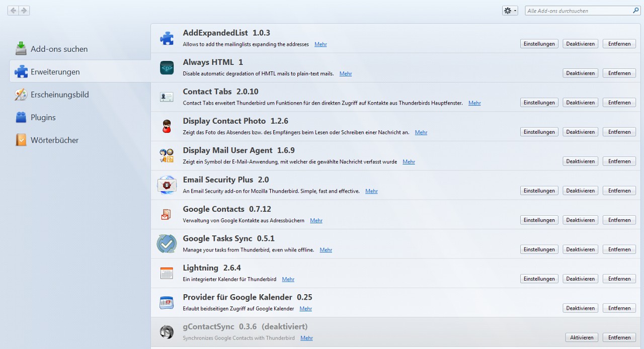644x349 pixels.
Task: Click the Display Mail User Agent icon
Action: pos(167,156)
